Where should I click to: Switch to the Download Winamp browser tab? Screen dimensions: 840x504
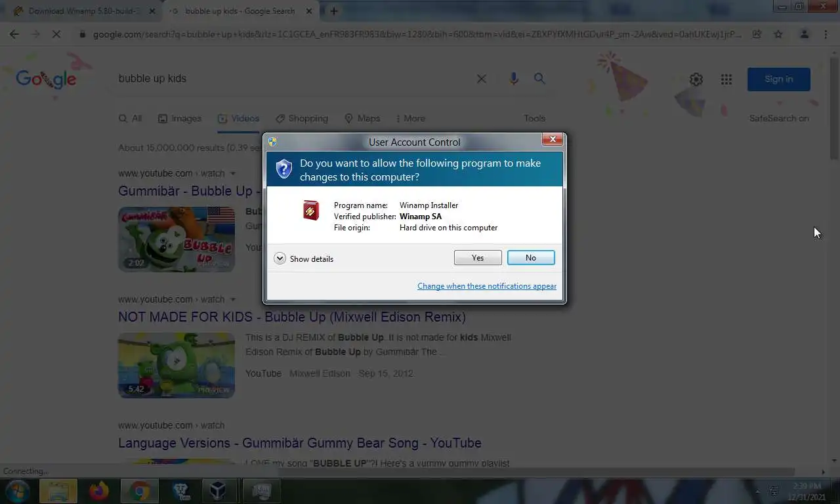coord(85,11)
